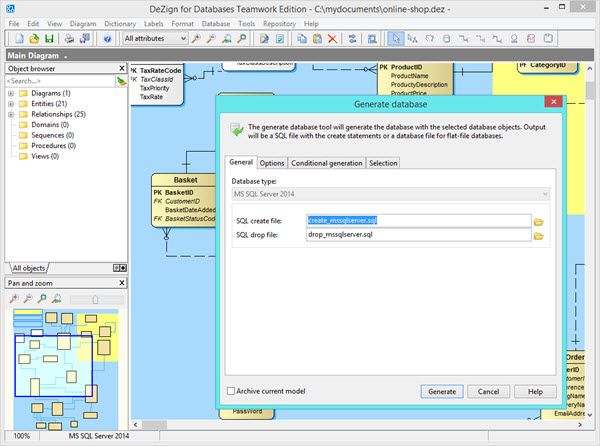Click the note clipboard tool icon
Image resolution: width=600 pixels, height=446 pixels.
[548, 39]
